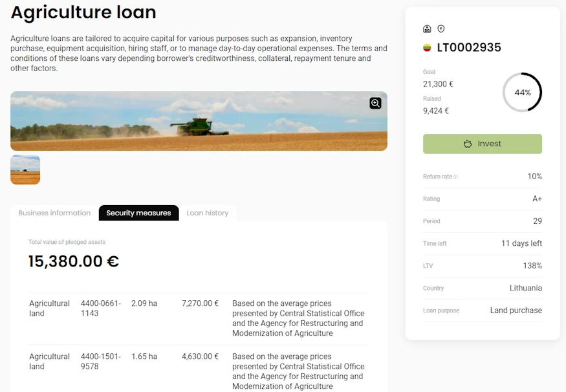Screen dimensions: 566x392
Task: Select the Security measures tab
Action: coord(138,213)
